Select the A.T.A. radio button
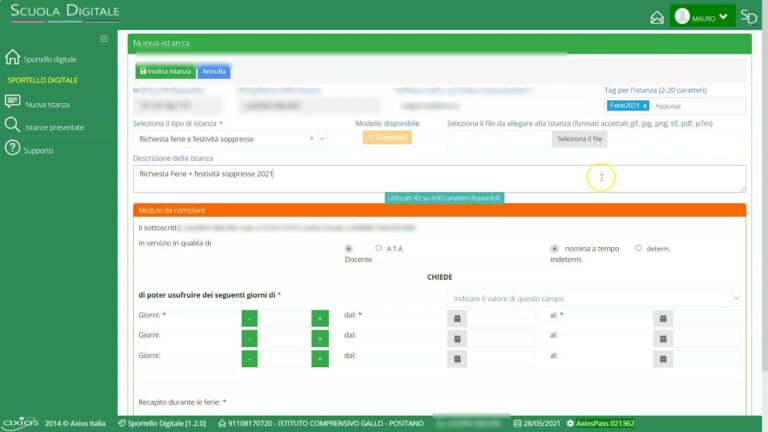 (378, 248)
